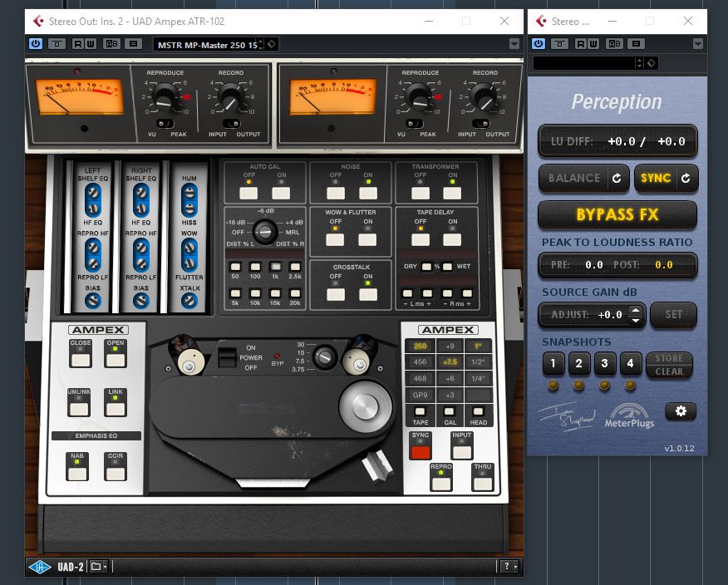
Task: Step presets with arrows beside MSTR preset name
Action: pyautogui.click(x=261, y=44)
